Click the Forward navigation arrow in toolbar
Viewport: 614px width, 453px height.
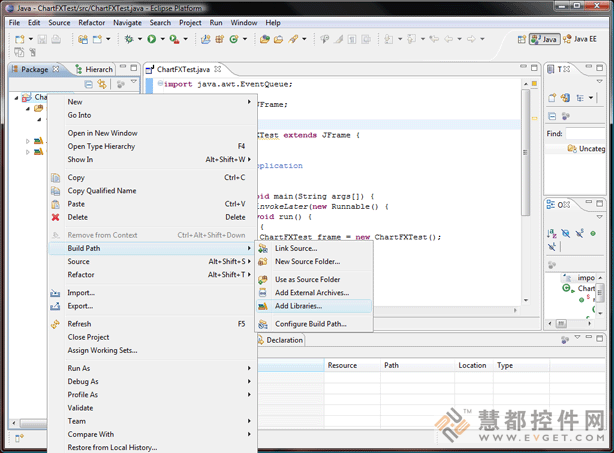click(471, 39)
